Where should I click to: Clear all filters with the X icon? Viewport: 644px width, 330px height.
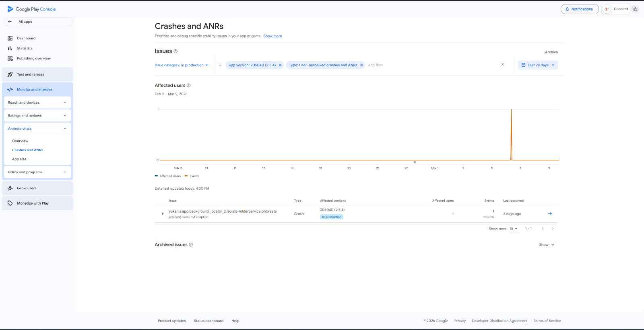[502, 64]
